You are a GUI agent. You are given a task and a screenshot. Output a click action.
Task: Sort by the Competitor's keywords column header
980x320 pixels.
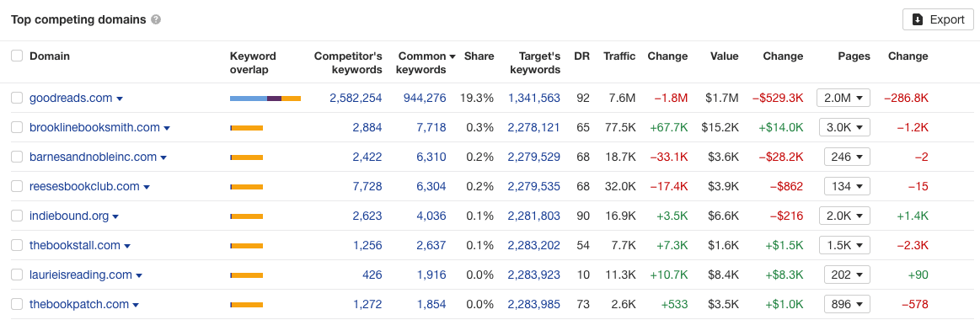point(347,62)
